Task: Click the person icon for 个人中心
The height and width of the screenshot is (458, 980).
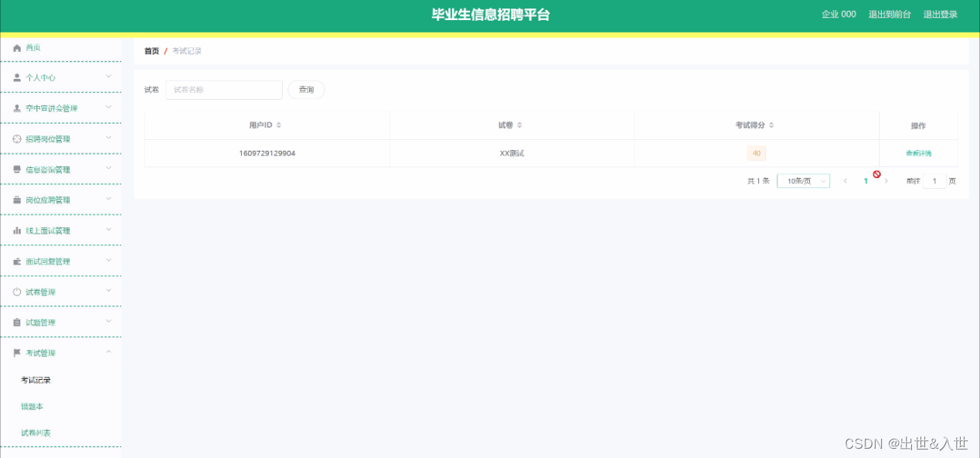Action: (17, 77)
